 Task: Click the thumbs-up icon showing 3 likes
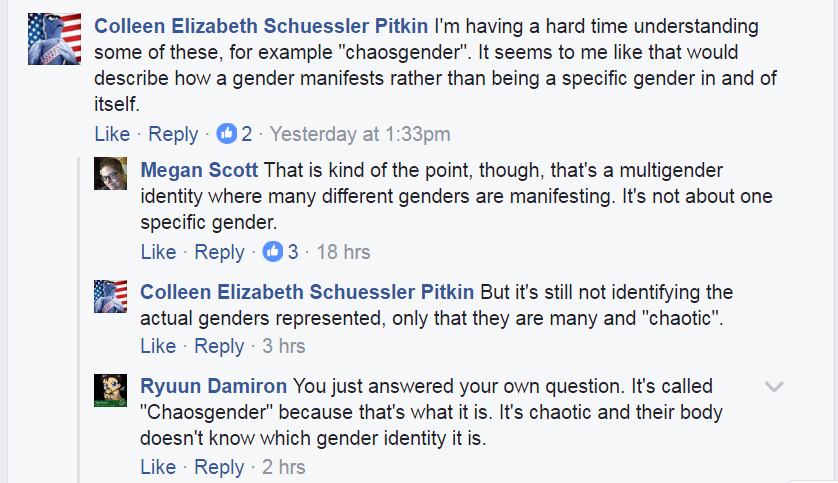tap(273, 252)
